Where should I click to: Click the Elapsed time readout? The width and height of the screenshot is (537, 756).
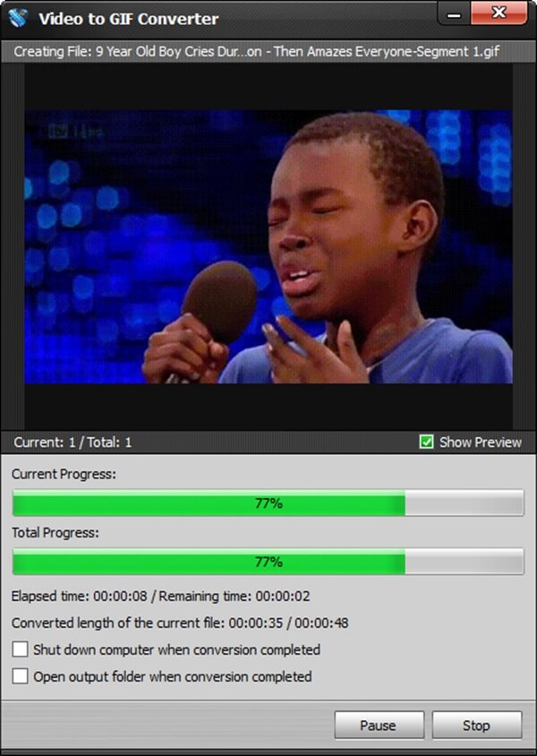pos(80,597)
